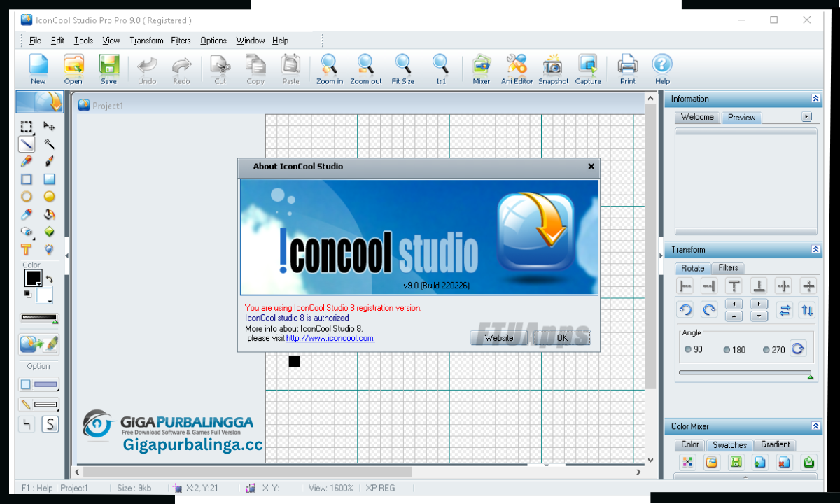840x504 pixels.
Task: Click the Capture toolbar icon
Action: click(x=588, y=69)
